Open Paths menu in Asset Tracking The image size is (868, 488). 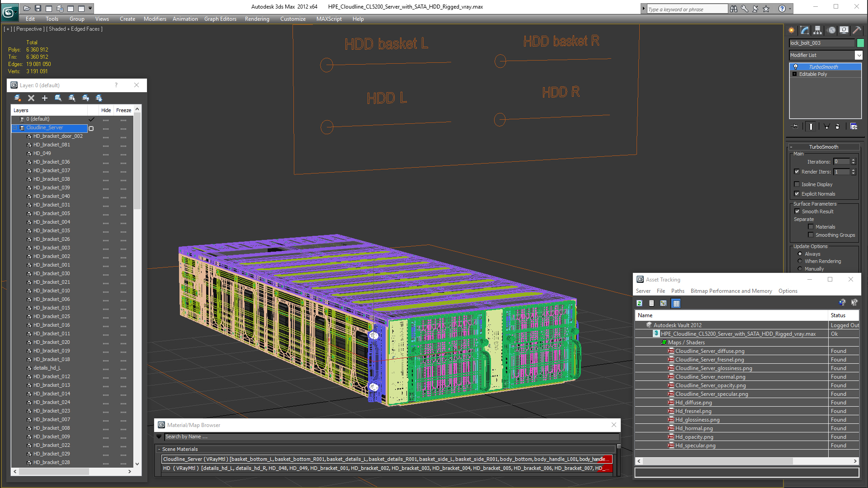tap(678, 291)
